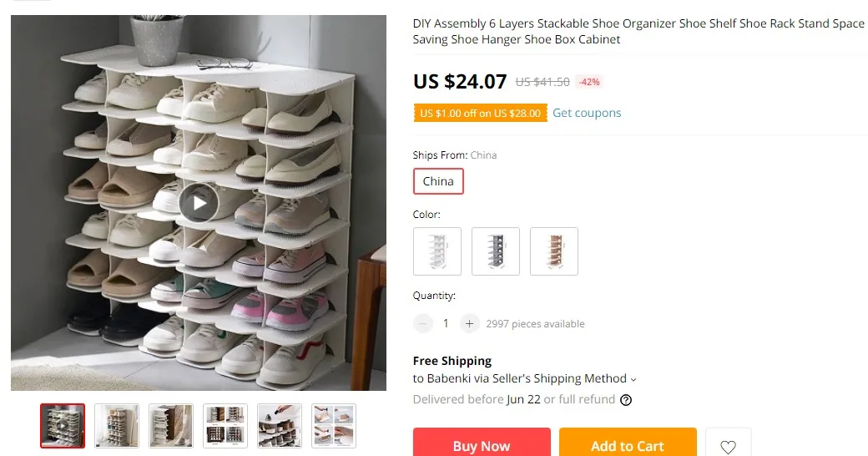Choose the white shoe rack color

[x=437, y=251]
